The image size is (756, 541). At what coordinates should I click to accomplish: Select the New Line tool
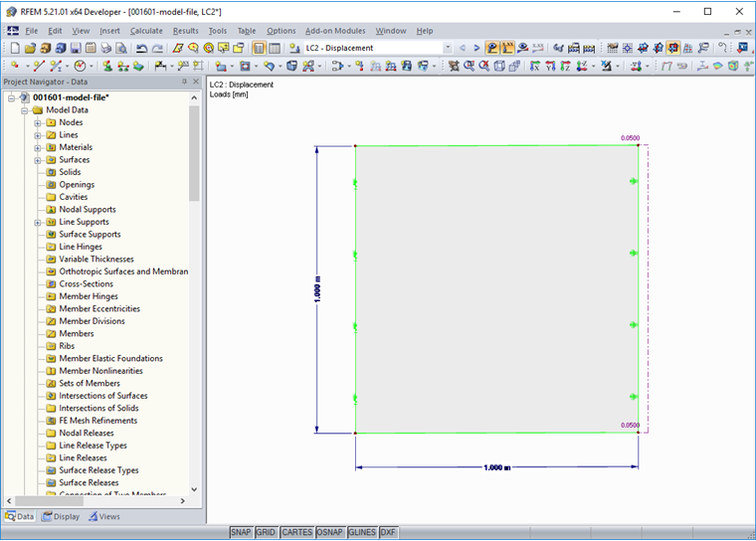pos(39,66)
